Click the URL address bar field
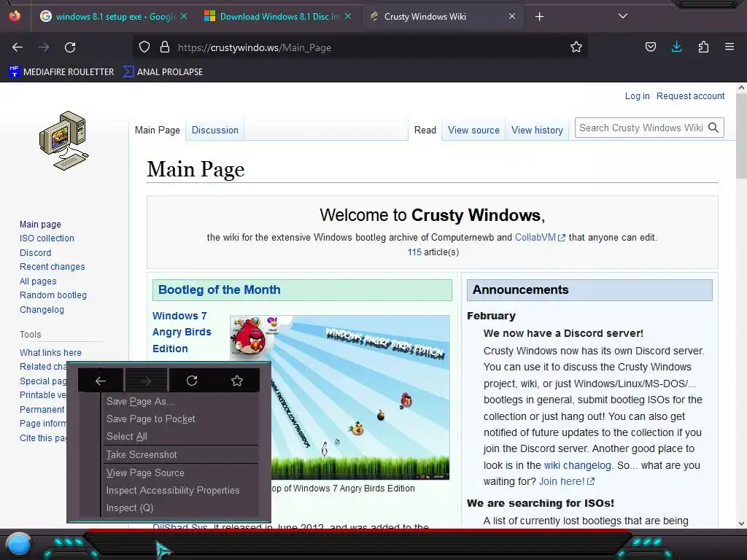Screen dimensions: 747x560 pyautogui.click(x=360, y=47)
